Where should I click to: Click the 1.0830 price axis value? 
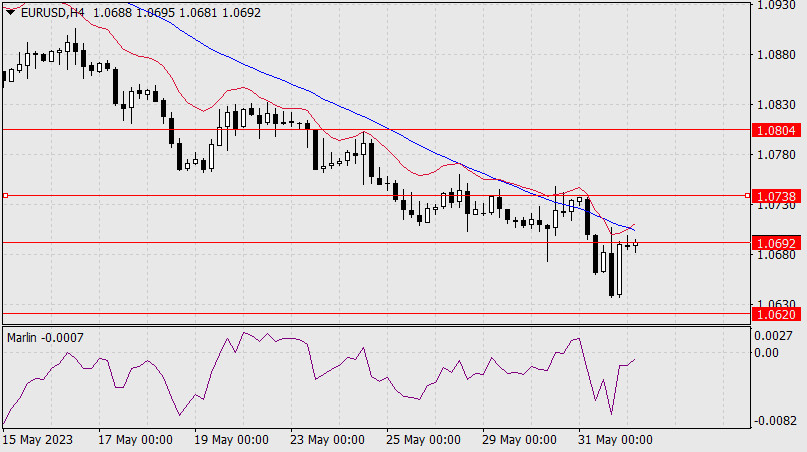(x=776, y=105)
